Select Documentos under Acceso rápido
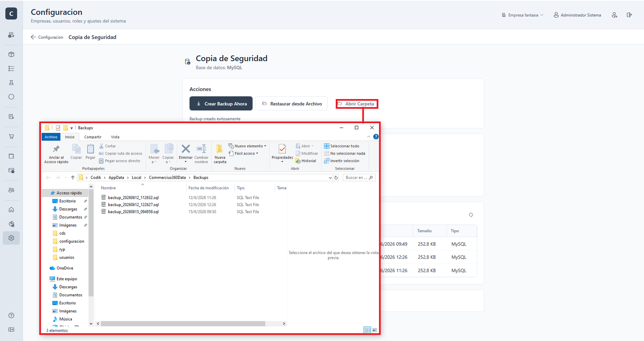This screenshot has height=341, width=644. pyautogui.click(x=71, y=217)
